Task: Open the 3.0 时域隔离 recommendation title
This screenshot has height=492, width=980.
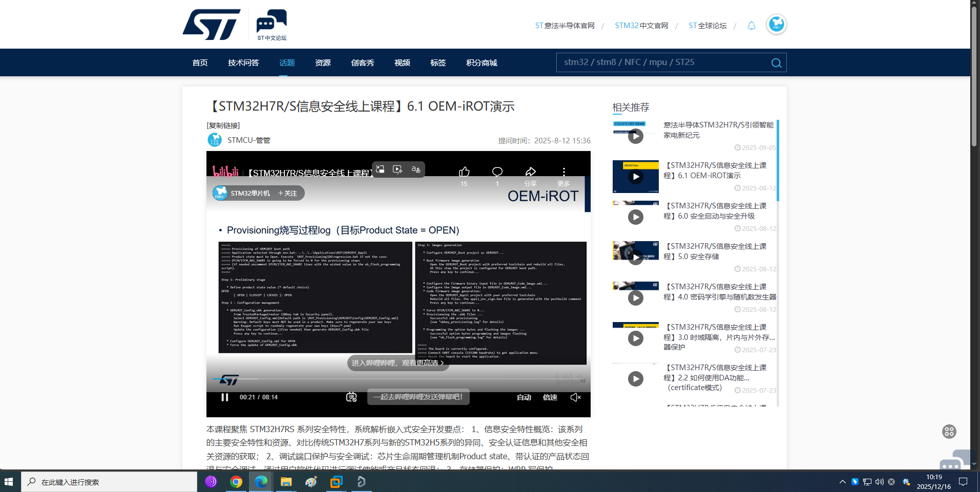Action: click(x=719, y=337)
